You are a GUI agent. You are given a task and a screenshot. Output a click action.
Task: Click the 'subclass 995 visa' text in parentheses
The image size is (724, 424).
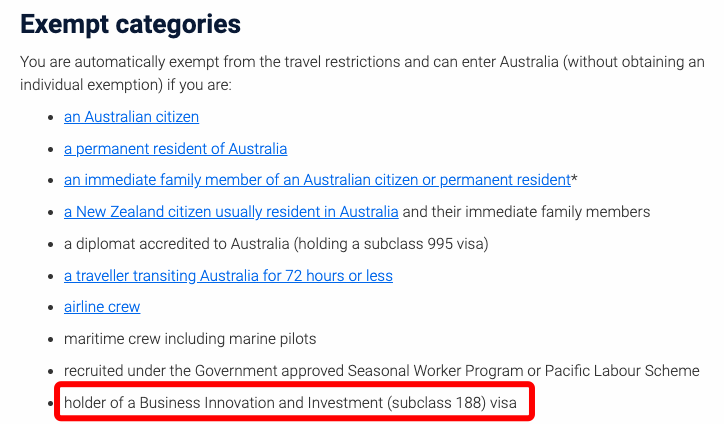426,243
